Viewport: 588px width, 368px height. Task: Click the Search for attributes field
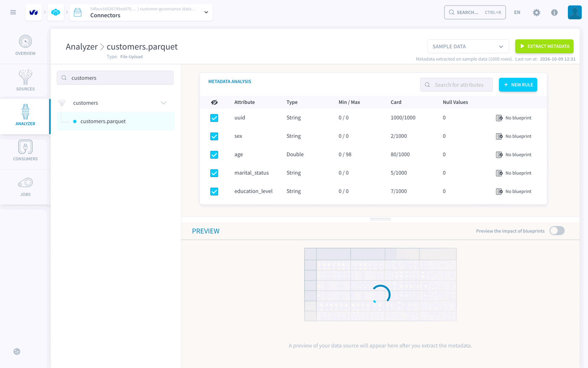456,85
